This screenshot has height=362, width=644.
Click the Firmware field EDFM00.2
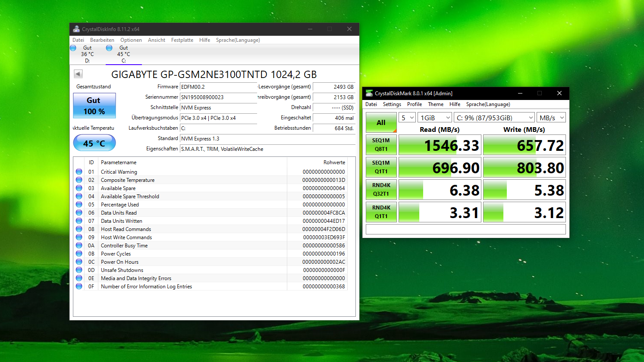(x=218, y=87)
